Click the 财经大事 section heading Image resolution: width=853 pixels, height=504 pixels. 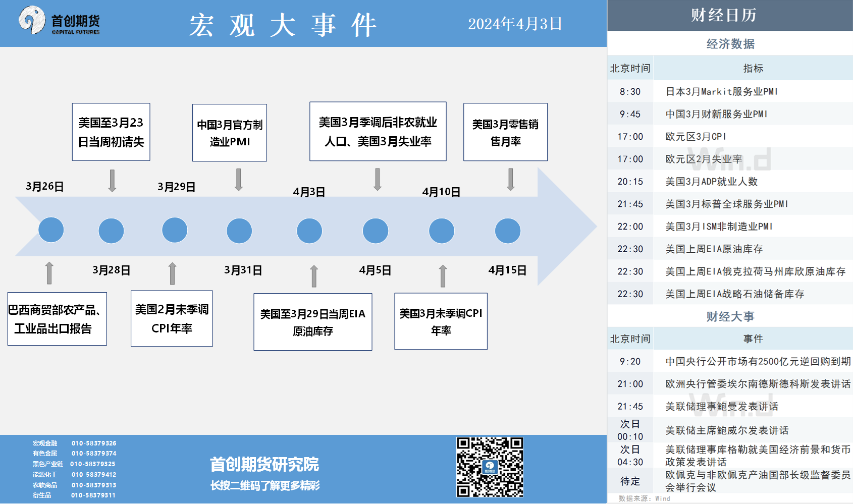(x=730, y=316)
